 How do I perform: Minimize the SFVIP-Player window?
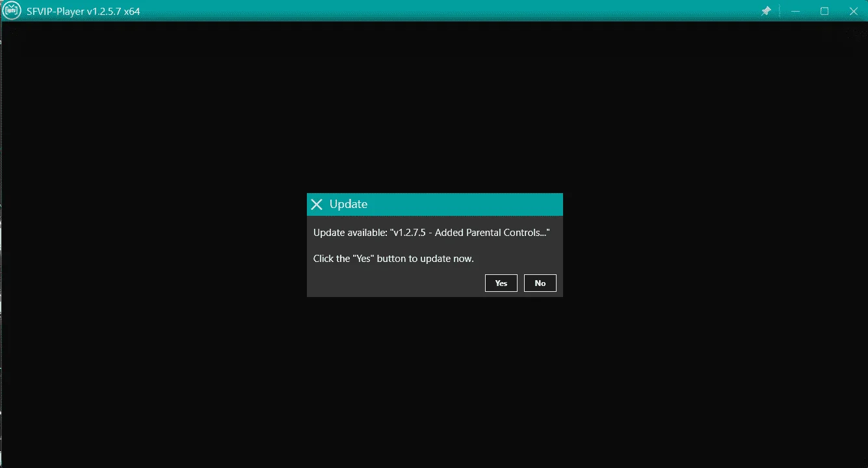coord(795,11)
